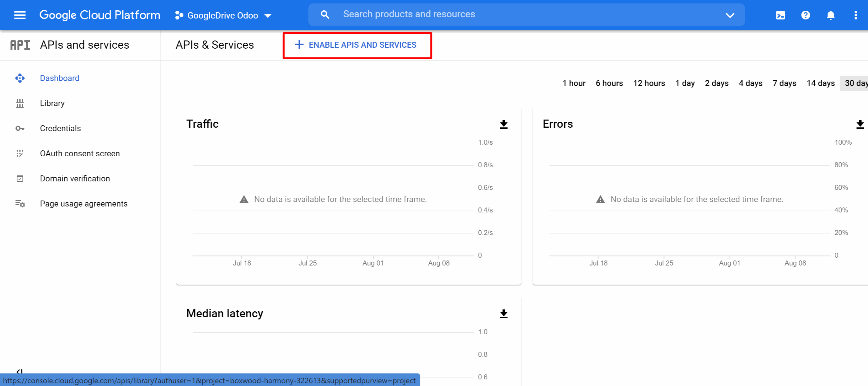Image resolution: width=868 pixels, height=386 pixels.
Task: Click the Traffic chart no-data warning icon
Action: (244, 199)
